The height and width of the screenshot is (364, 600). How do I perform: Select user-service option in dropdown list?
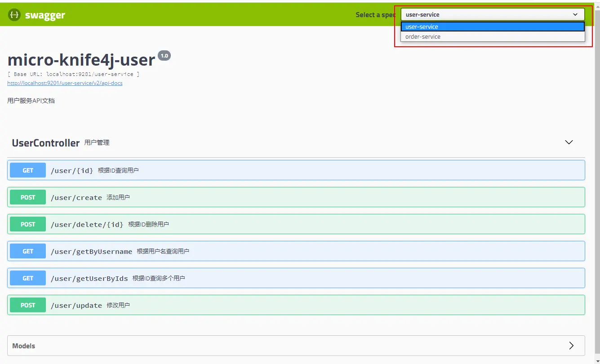(x=493, y=27)
